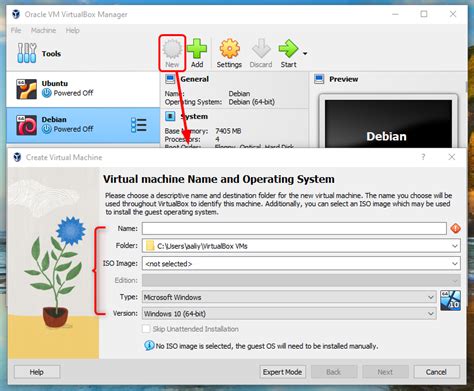The width and height of the screenshot is (474, 391).
Task: Close the Create Virtual Machine dialog
Action: (x=452, y=157)
